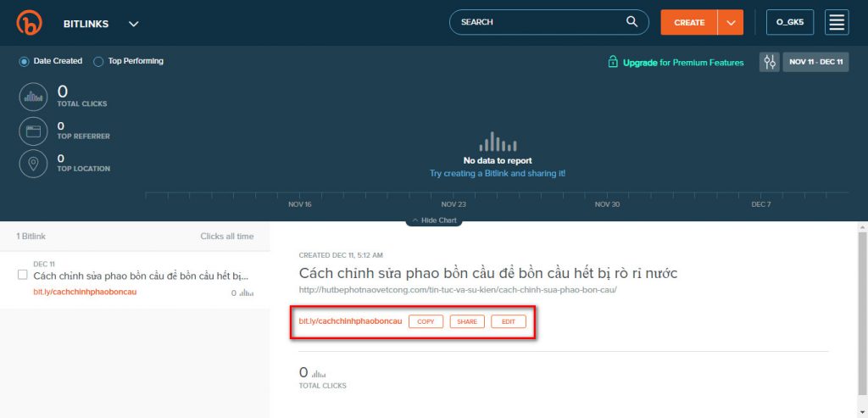The height and width of the screenshot is (418, 868).
Task: Open bit.ly/cachchinhphaoboncau in the left list
Action: tap(85, 292)
